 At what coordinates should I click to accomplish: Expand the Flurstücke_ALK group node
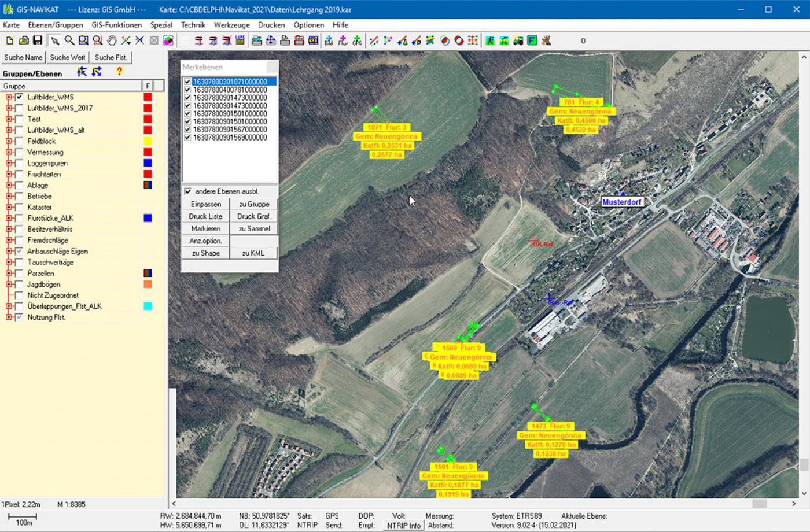[9, 218]
